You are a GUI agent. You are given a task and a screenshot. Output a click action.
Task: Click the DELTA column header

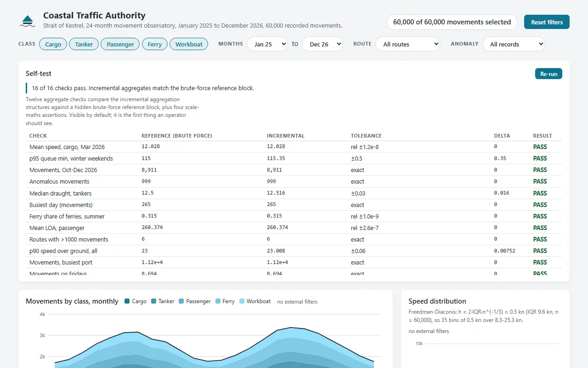click(x=502, y=136)
